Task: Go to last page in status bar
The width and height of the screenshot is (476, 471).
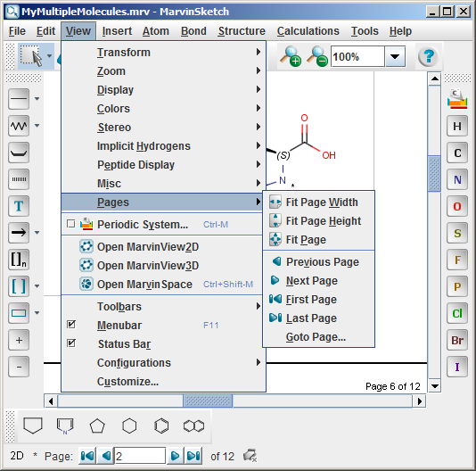Action: click(193, 456)
